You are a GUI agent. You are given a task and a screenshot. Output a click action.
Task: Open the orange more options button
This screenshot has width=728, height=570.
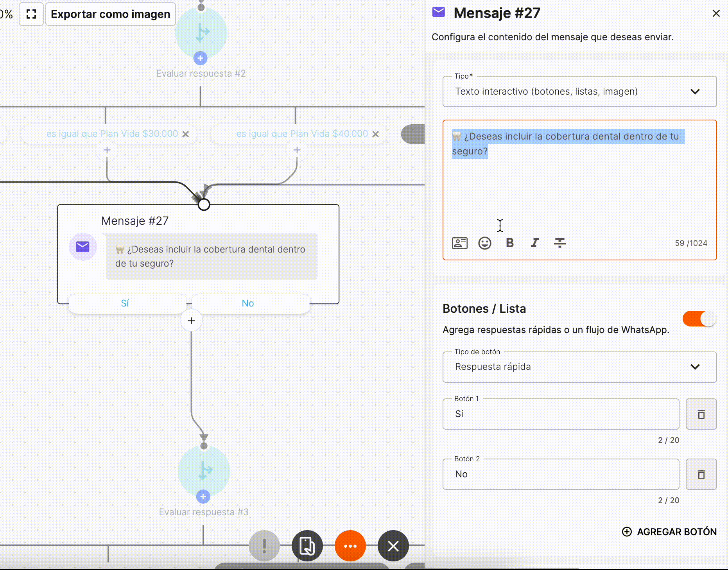point(350,546)
